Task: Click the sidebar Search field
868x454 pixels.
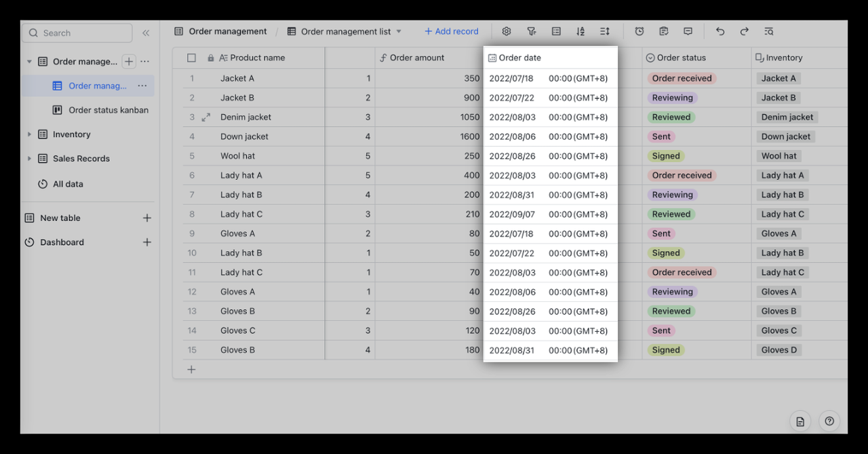Action: point(77,33)
